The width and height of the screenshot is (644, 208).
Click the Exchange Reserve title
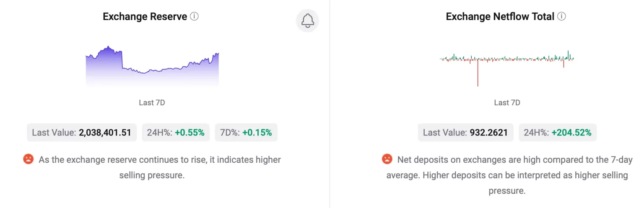click(x=145, y=17)
